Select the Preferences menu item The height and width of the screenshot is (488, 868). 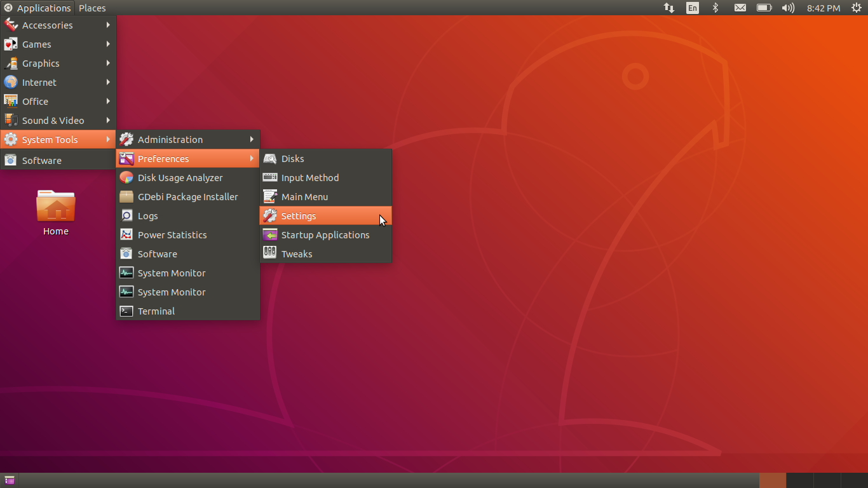(x=187, y=159)
